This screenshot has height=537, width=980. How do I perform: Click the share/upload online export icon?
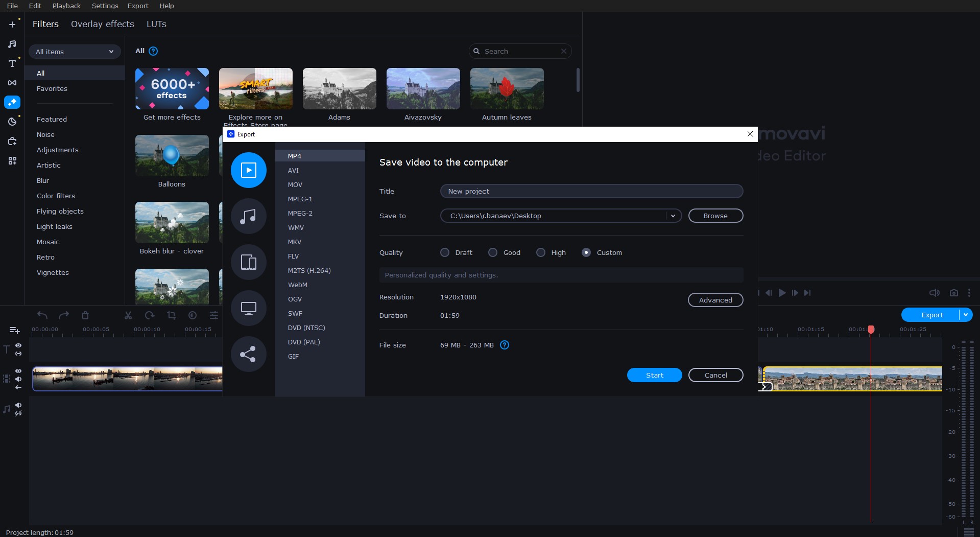point(248,354)
